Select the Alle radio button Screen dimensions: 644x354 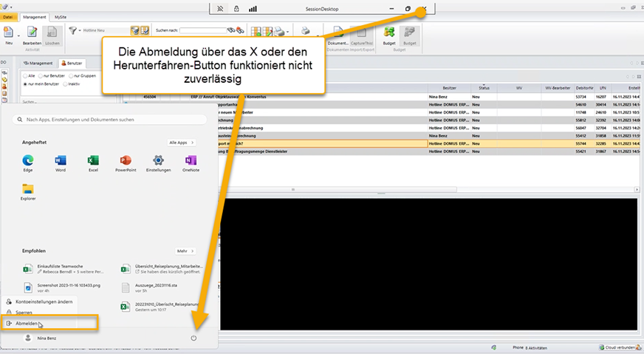click(25, 76)
